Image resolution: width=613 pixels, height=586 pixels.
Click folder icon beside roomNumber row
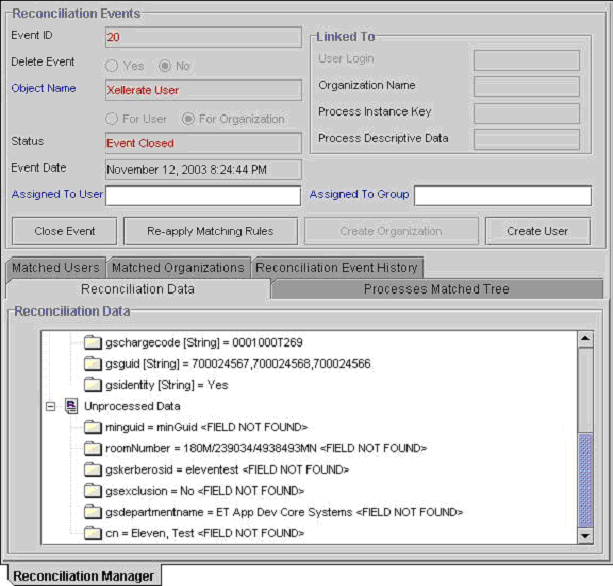pyautogui.click(x=93, y=448)
